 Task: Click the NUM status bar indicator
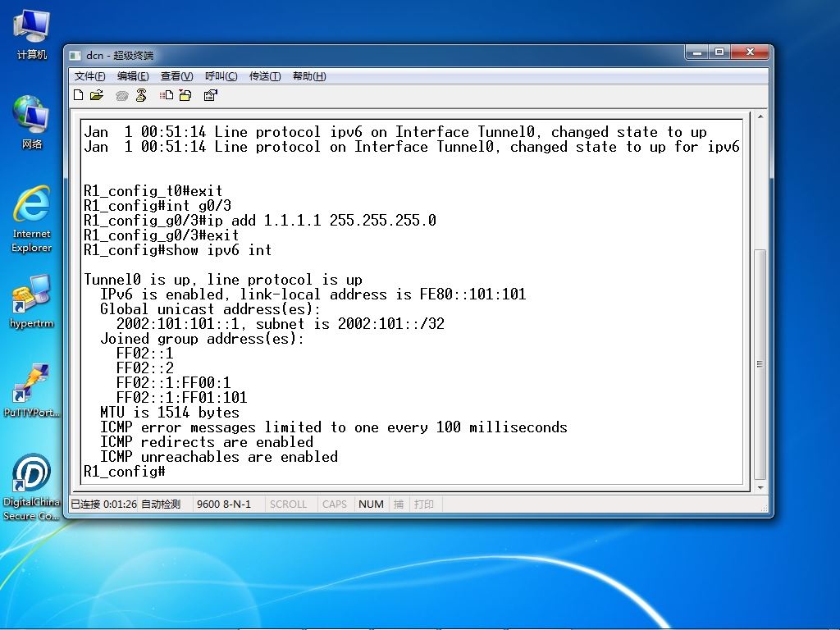[x=371, y=504]
